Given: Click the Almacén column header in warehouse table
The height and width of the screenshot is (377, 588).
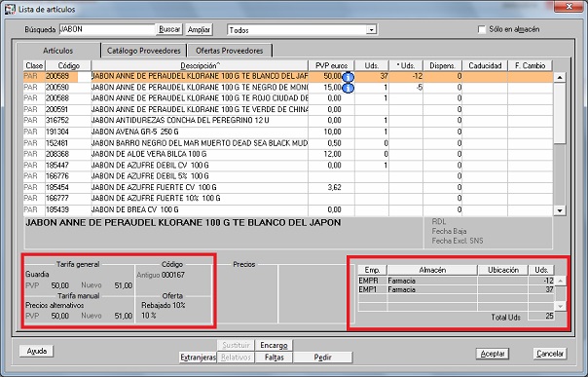Looking at the screenshot, I should [x=432, y=270].
